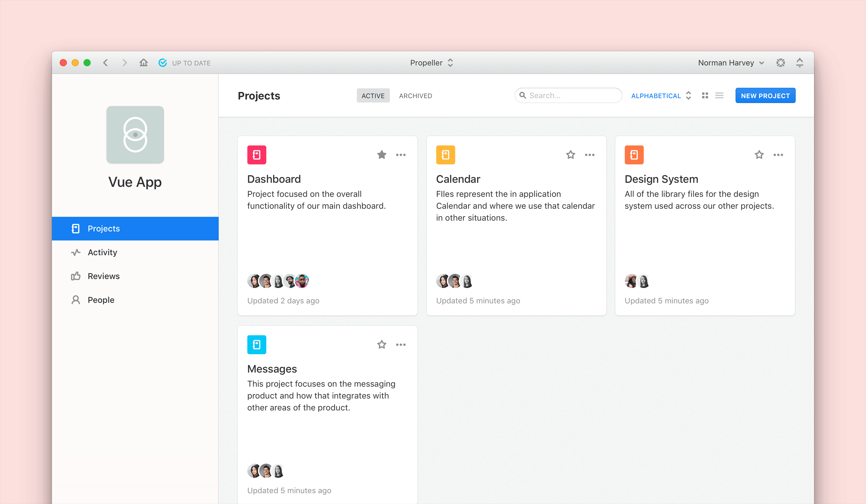
Task: Click the sync checkmark status icon
Action: 163,62
